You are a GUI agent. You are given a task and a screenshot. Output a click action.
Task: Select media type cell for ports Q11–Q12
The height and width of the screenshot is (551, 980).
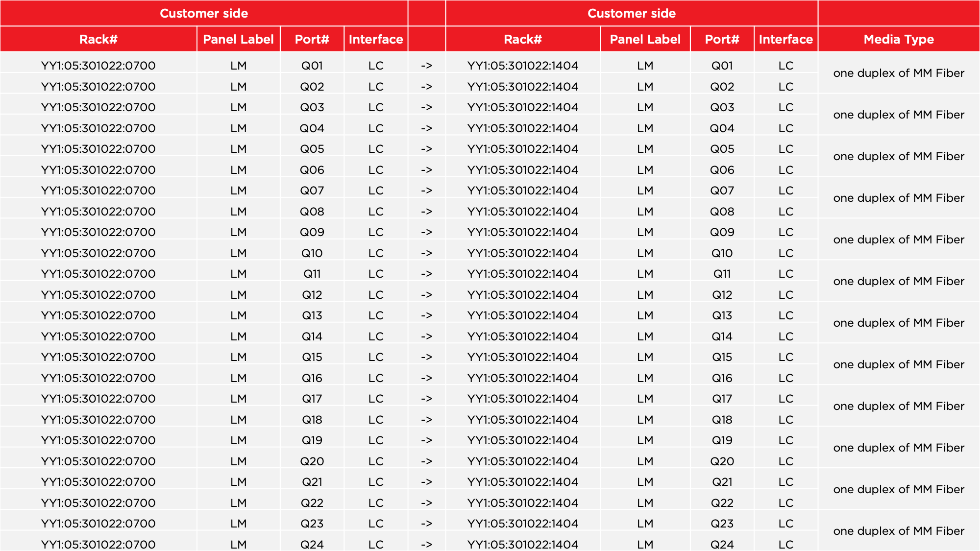point(899,281)
